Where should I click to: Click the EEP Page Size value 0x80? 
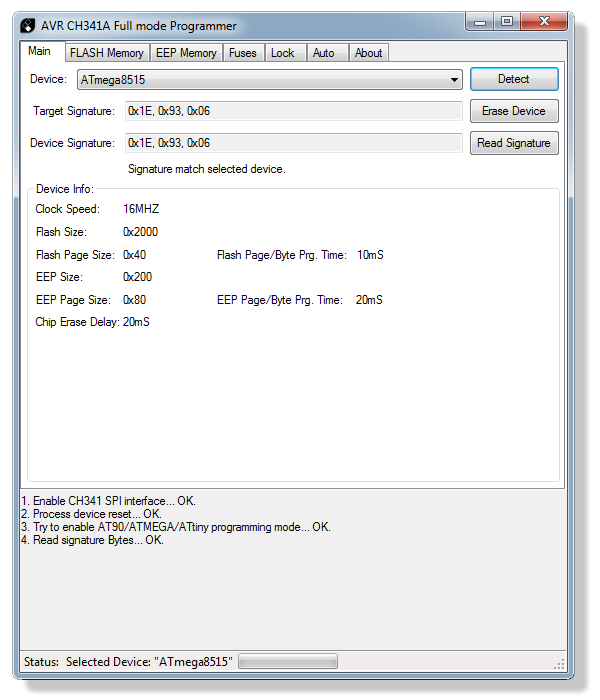[134, 300]
